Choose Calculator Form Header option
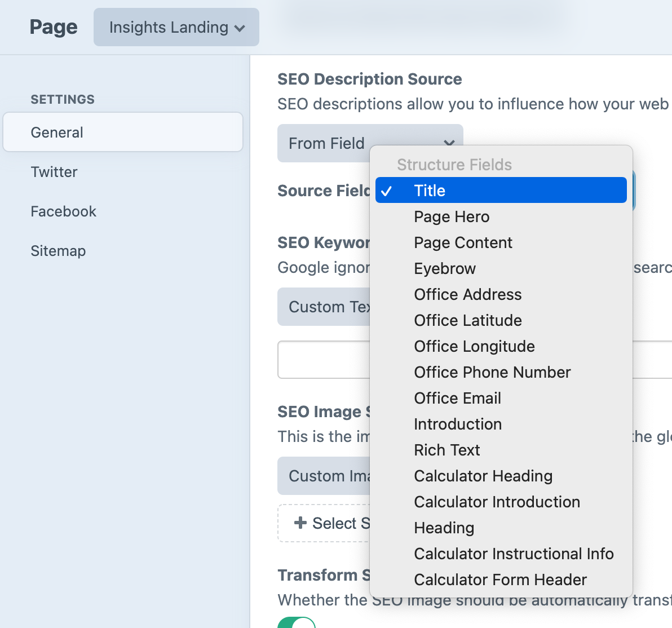The image size is (672, 628). [500, 580]
